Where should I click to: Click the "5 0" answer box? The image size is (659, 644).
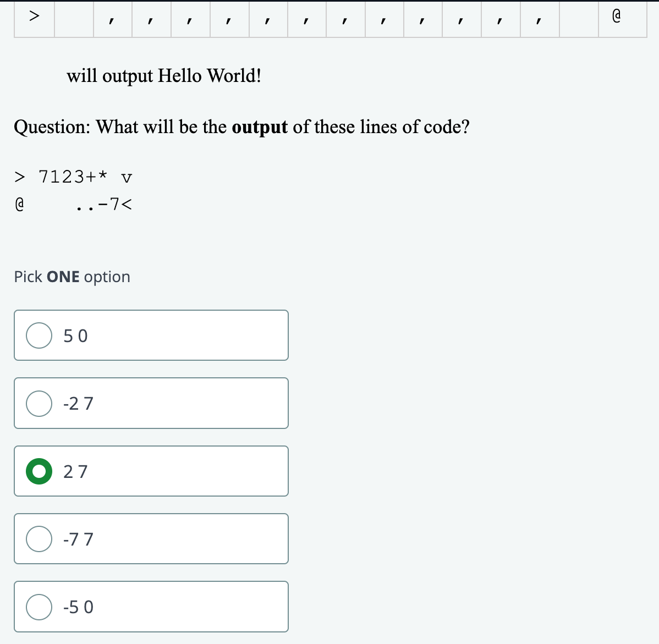click(x=151, y=335)
